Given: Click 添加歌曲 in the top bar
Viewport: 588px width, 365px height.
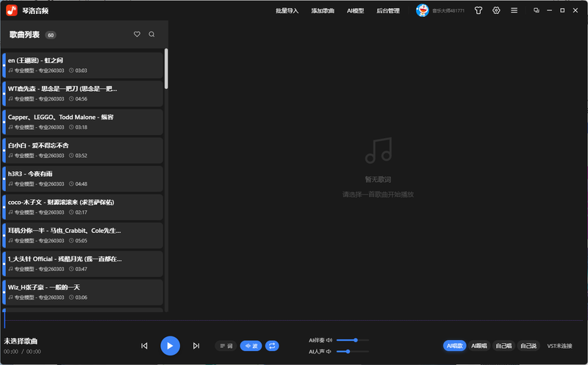Looking at the screenshot, I should tap(323, 11).
